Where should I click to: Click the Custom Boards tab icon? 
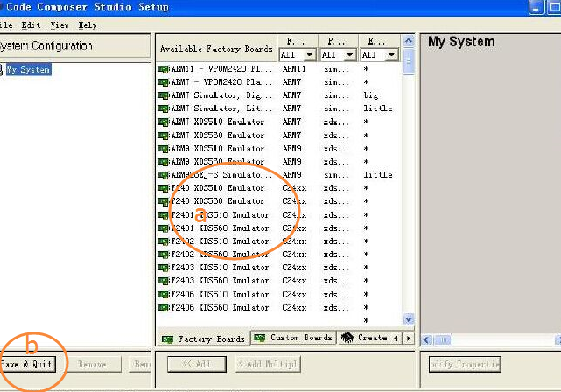pyautogui.click(x=260, y=338)
